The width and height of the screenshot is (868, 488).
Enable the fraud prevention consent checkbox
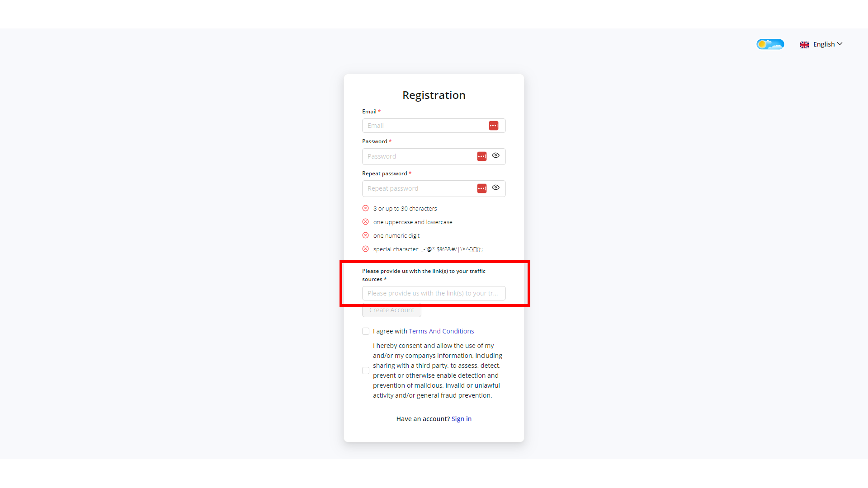click(x=365, y=370)
